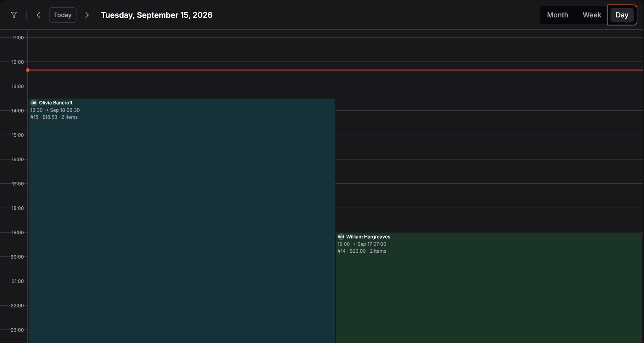Click order details #15 · $18.53 · 2 items

pos(54,117)
